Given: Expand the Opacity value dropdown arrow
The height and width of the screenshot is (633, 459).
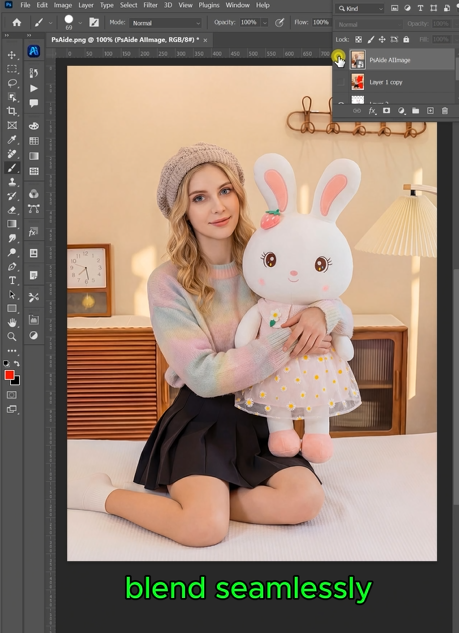Looking at the screenshot, I should 265,23.
